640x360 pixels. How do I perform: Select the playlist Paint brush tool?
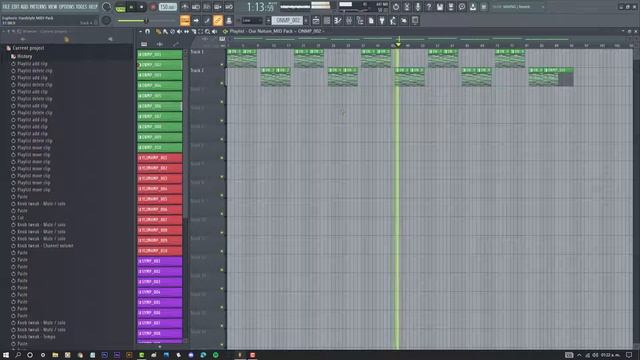point(165,31)
